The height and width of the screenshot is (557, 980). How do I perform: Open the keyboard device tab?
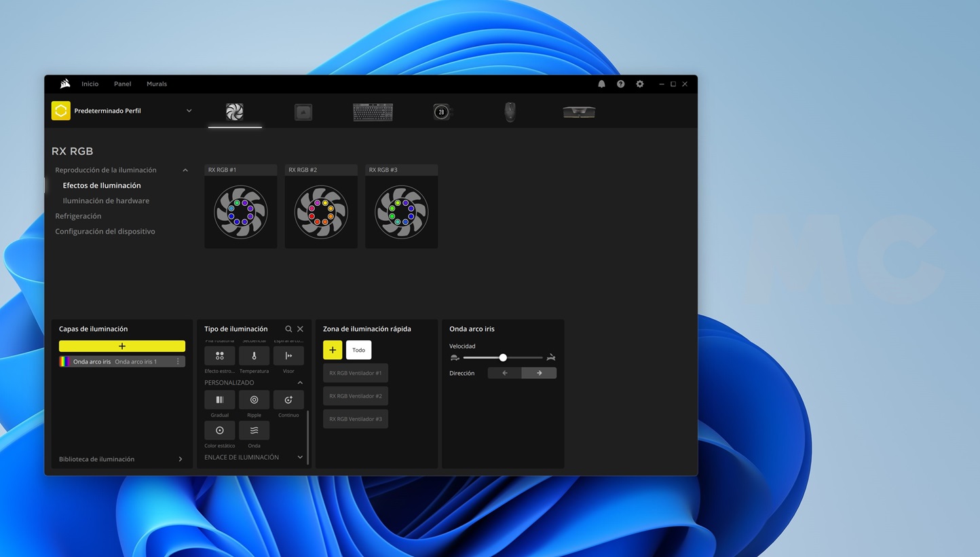[373, 112]
